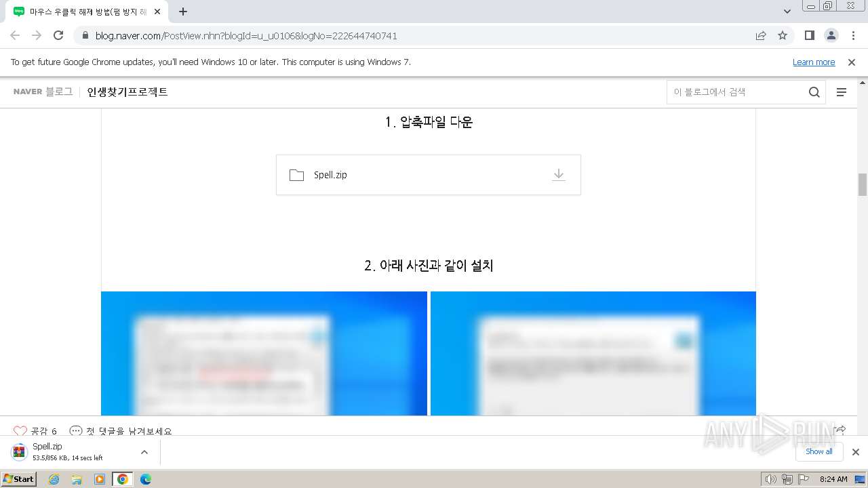Open the Windows Start menu

click(19, 479)
